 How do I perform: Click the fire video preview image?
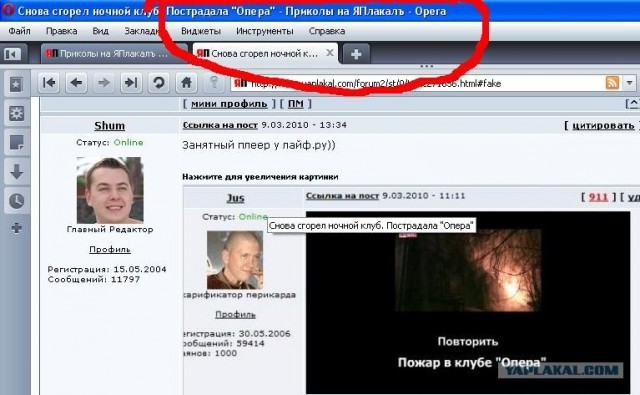468,271
